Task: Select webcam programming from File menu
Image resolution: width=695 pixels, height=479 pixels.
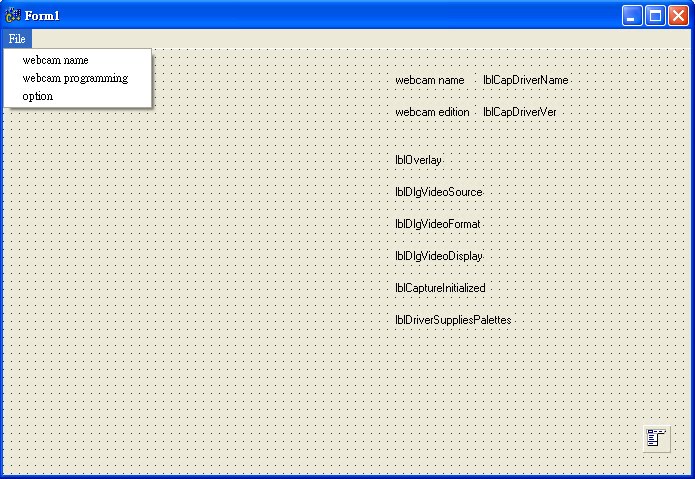Action: (x=78, y=78)
